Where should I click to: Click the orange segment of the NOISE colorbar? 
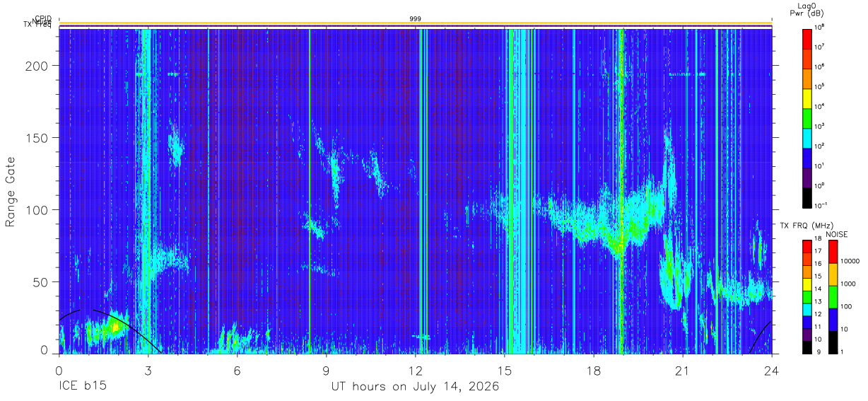coord(833,274)
